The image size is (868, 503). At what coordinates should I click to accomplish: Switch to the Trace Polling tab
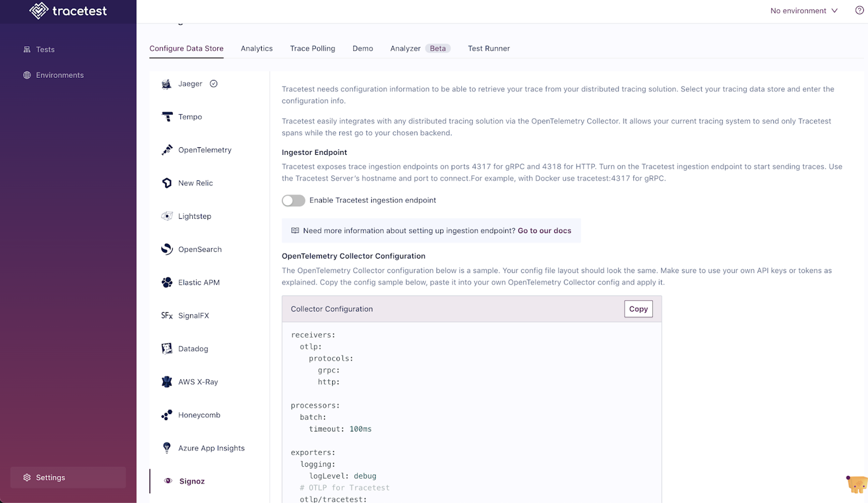(x=312, y=49)
